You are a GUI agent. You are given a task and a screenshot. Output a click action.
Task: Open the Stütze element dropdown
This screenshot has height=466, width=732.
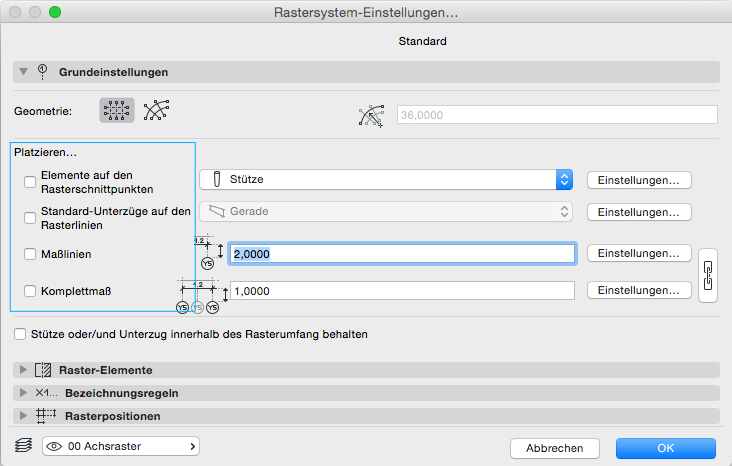(385, 180)
